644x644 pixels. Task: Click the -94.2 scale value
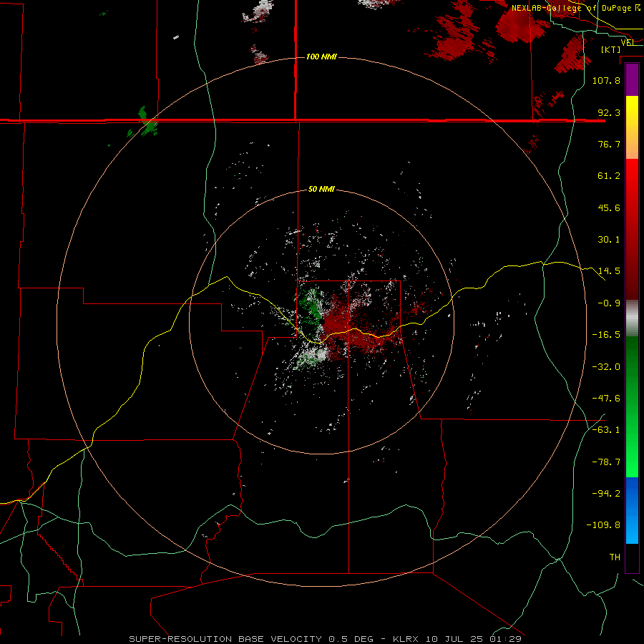tap(606, 494)
